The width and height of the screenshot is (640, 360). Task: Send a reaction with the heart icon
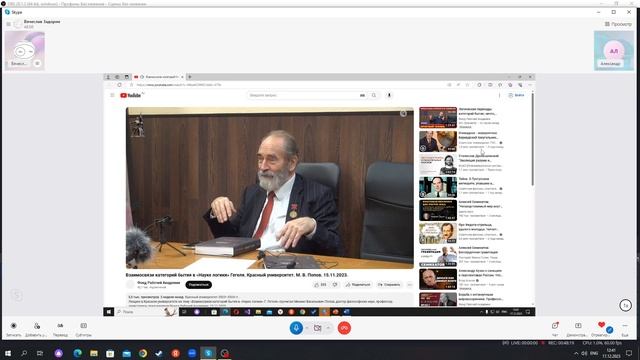pyautogui.click(x=601, y=325)
